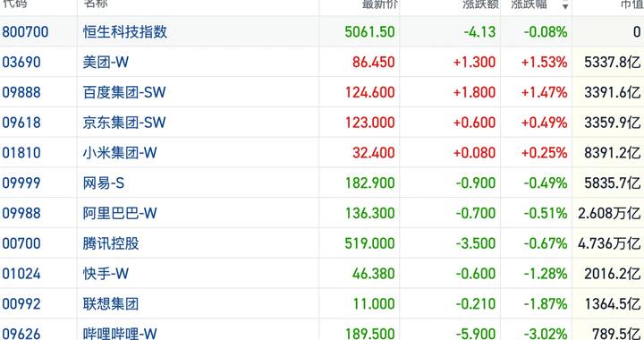Click percentage +1.53%
644x340 pixels.
544,62
